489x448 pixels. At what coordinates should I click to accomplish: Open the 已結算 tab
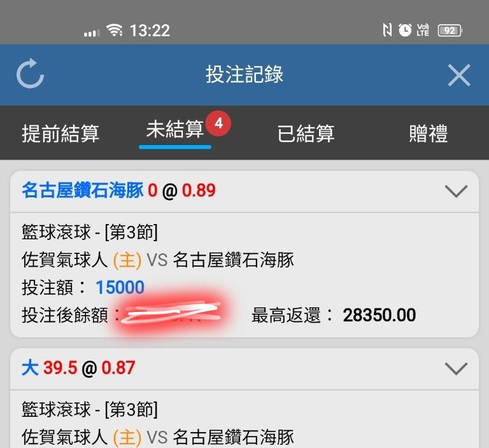(x=306, y=134)
